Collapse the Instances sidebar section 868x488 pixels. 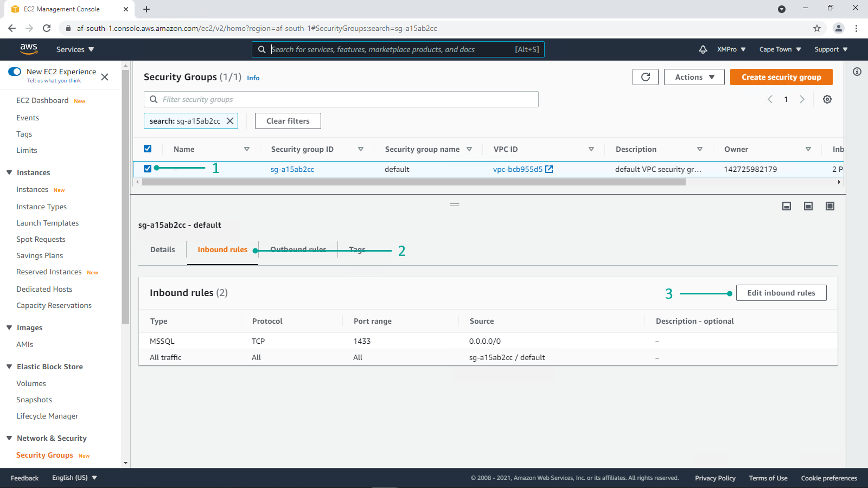pos(9,172)
